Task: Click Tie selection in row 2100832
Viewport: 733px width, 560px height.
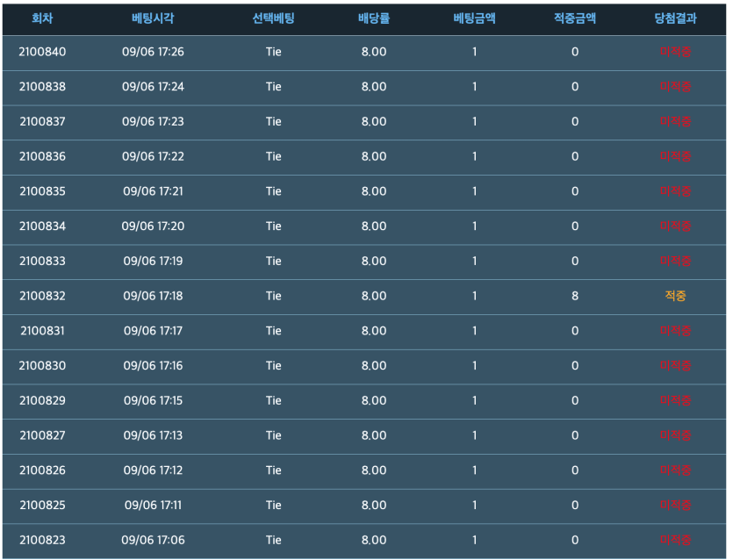Action: pyautogui.click(x=274, y=296)
